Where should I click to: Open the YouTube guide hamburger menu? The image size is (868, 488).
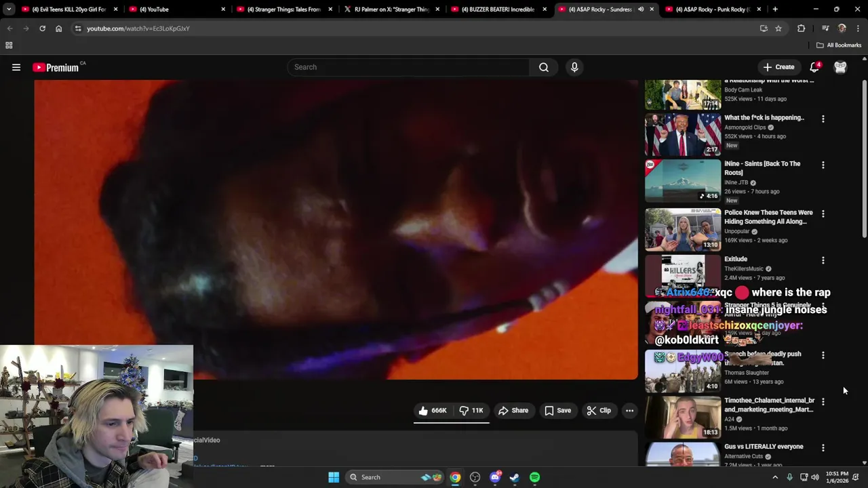point(16,67)
